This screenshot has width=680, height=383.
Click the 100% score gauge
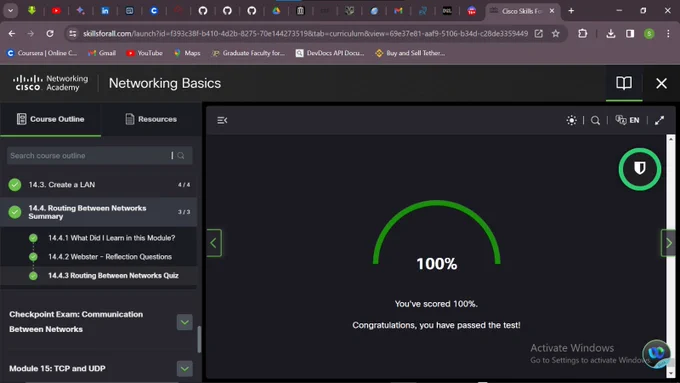click(436, 236)
